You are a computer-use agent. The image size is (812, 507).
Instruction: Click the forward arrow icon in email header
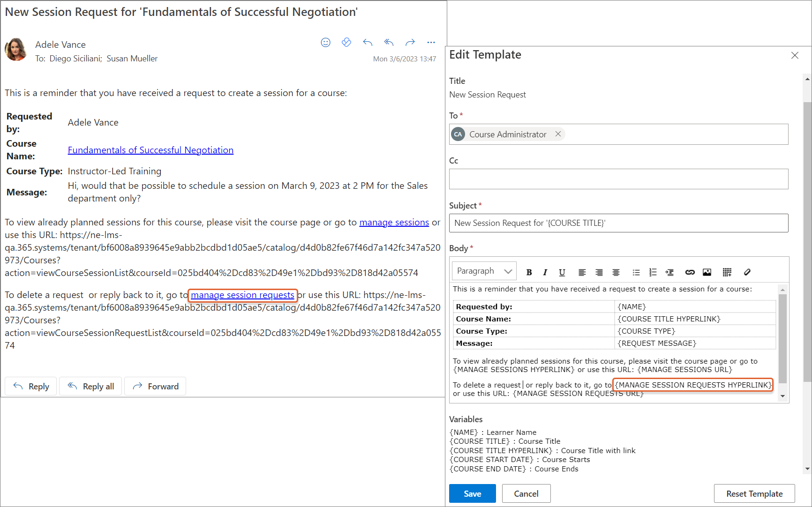point(410,43)
